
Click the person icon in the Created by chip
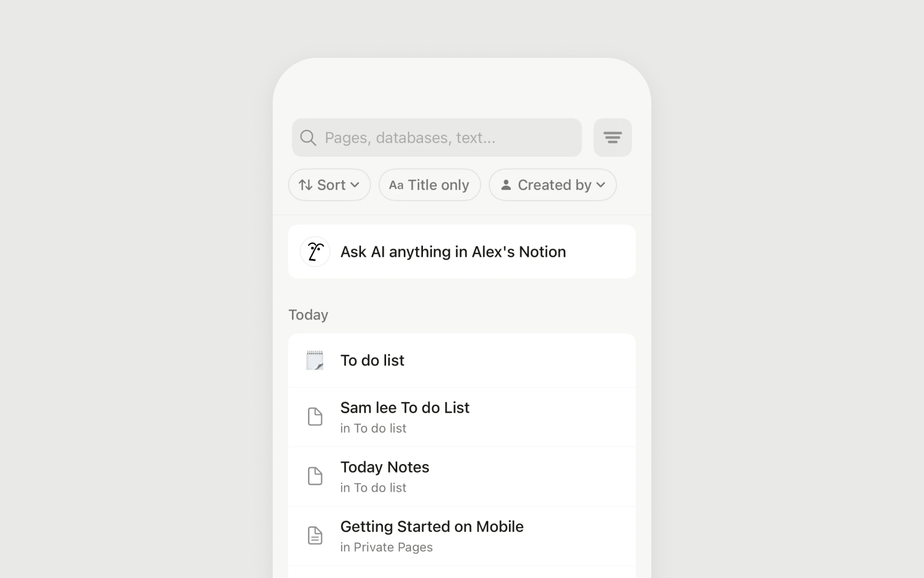click(505, 185)
